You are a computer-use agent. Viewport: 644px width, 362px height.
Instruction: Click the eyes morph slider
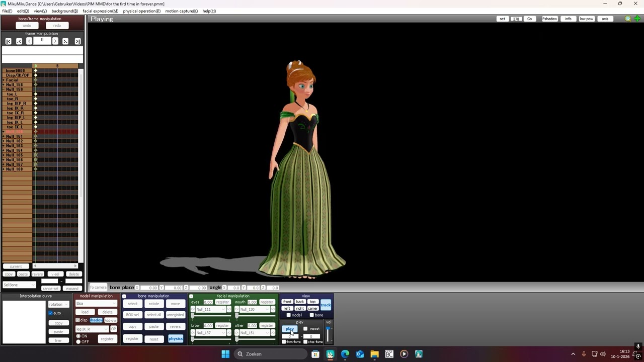(x=211, y=316)
